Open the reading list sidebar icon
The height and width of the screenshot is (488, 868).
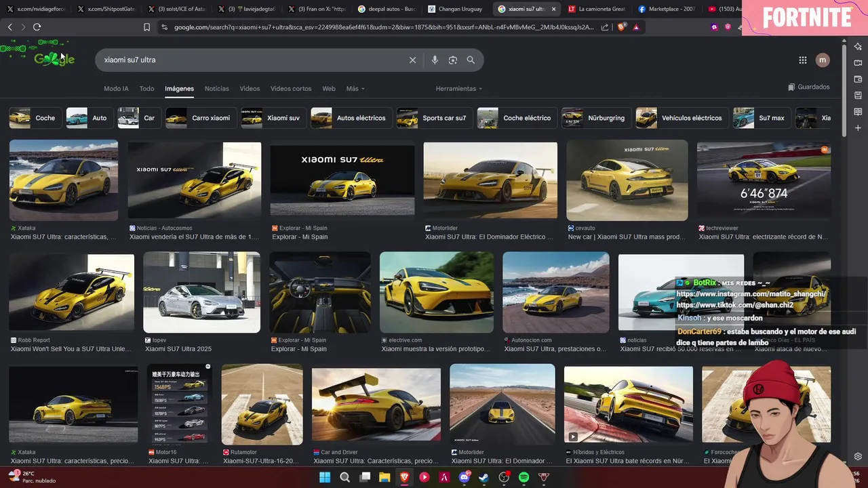point(858,112)
